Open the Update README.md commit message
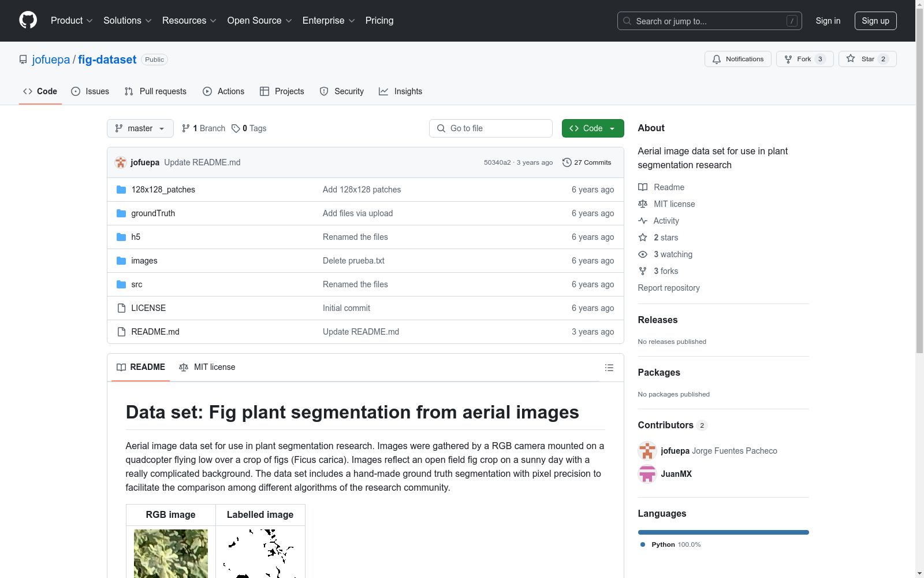 (202, 162)
